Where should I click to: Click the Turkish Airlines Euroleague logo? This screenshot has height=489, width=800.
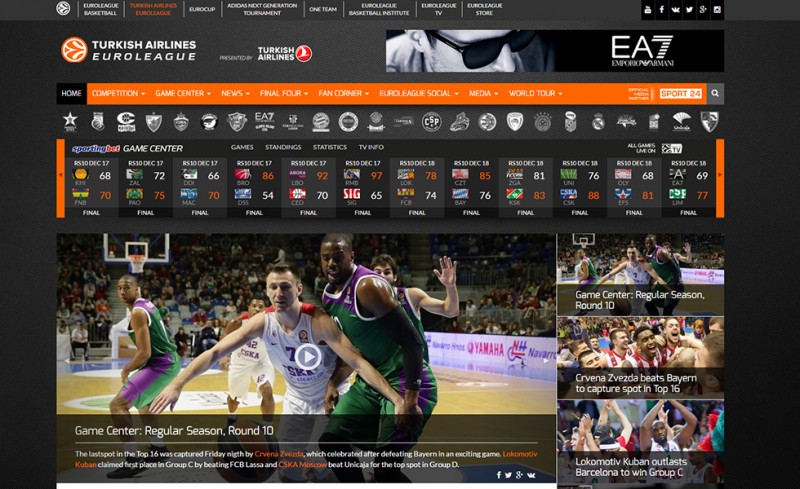tap(129, 50)
